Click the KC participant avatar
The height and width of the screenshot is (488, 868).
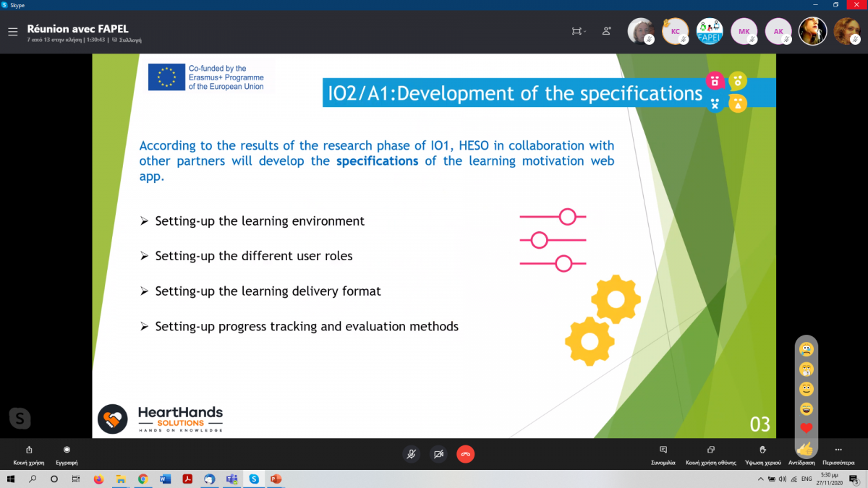[x=675, y=31]
